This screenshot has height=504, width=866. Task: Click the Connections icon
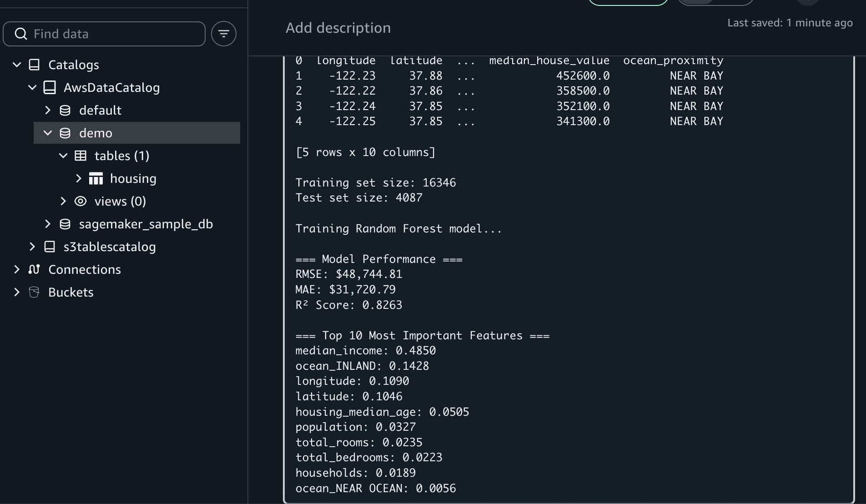pos(34,269)
